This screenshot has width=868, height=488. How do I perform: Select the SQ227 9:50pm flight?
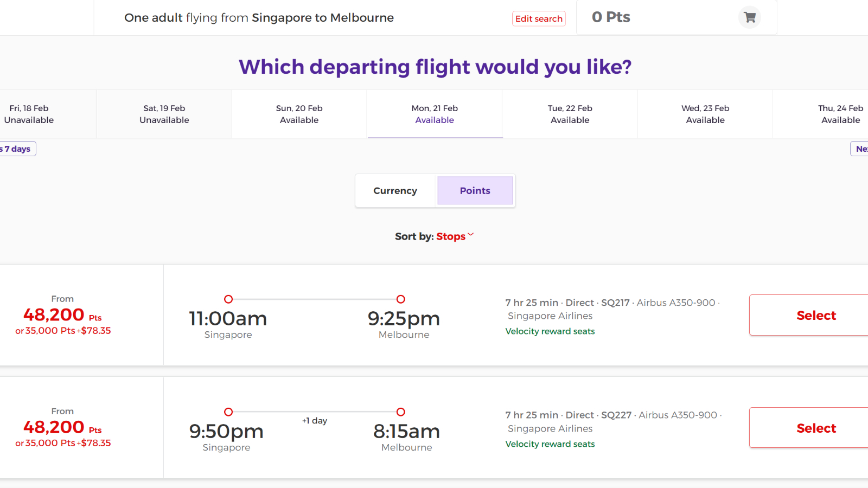point(809,428)
